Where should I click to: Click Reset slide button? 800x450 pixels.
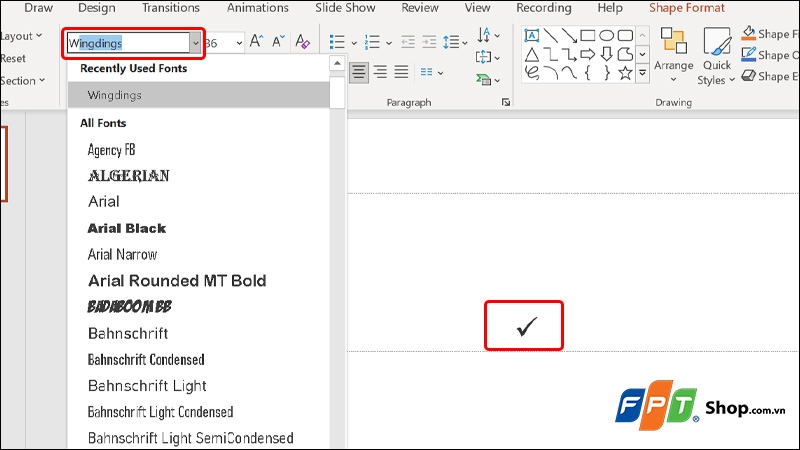tap(13, 58)
